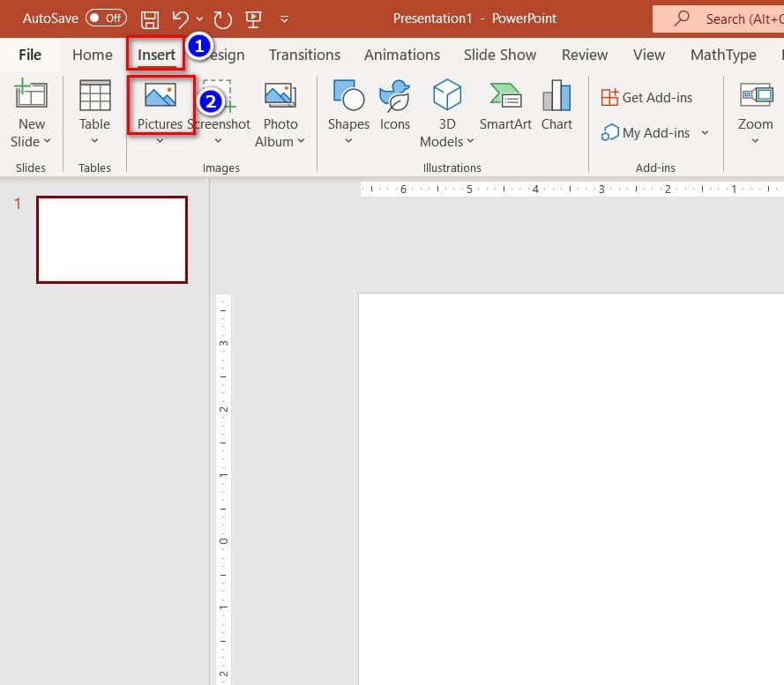The image size is (784, 685).
Task: Click the Undo arrow icon
Action: [x=180, y=19]
